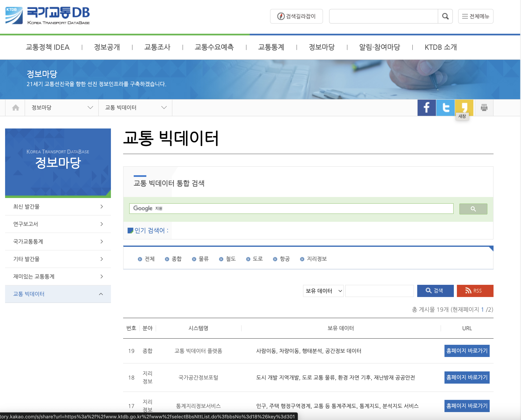Share page on Twitter icon
Image resolution: width=521 pixels, height=420 pixels.
click(x=445, y=108)
